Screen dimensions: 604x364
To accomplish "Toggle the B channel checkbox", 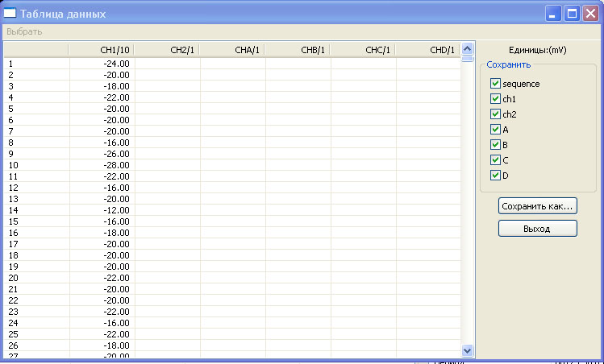I will [495, 145].
